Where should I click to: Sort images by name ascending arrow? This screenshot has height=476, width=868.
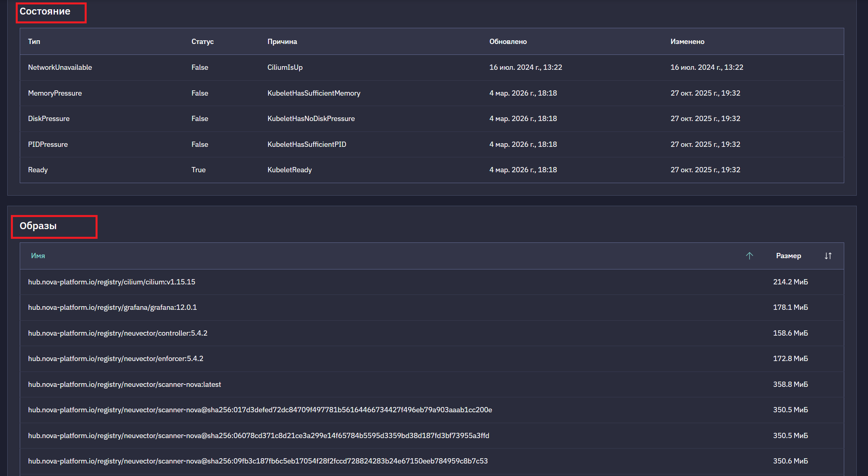tap(749, 256)
